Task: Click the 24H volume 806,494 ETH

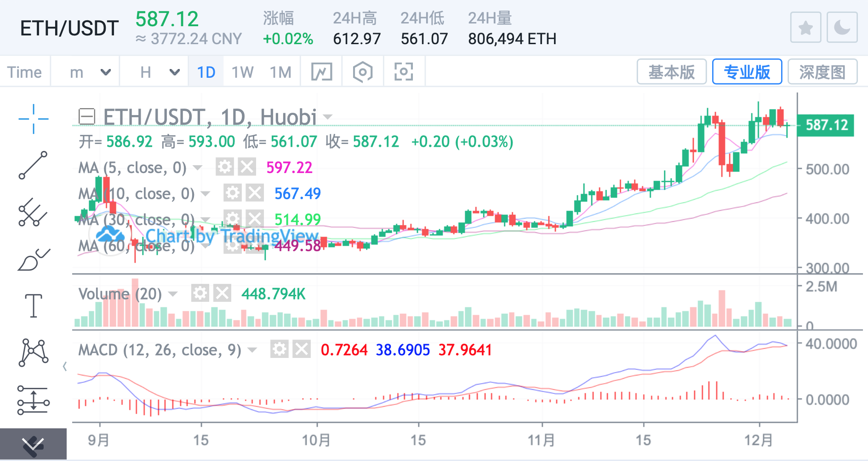Action: click(x=512, y=39)
